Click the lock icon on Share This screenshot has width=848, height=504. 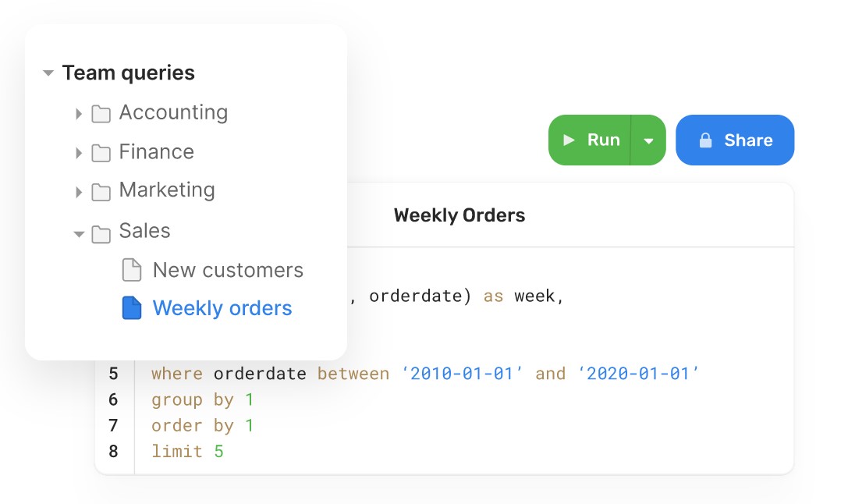[705, 141]
